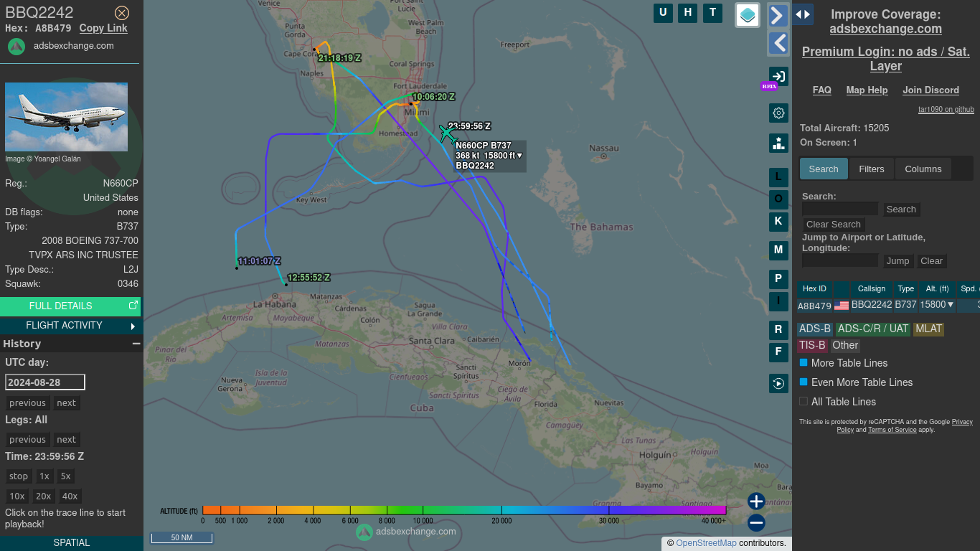
Task: Sort table by Alt. (ft) column
Action: [x=937, y=289]
